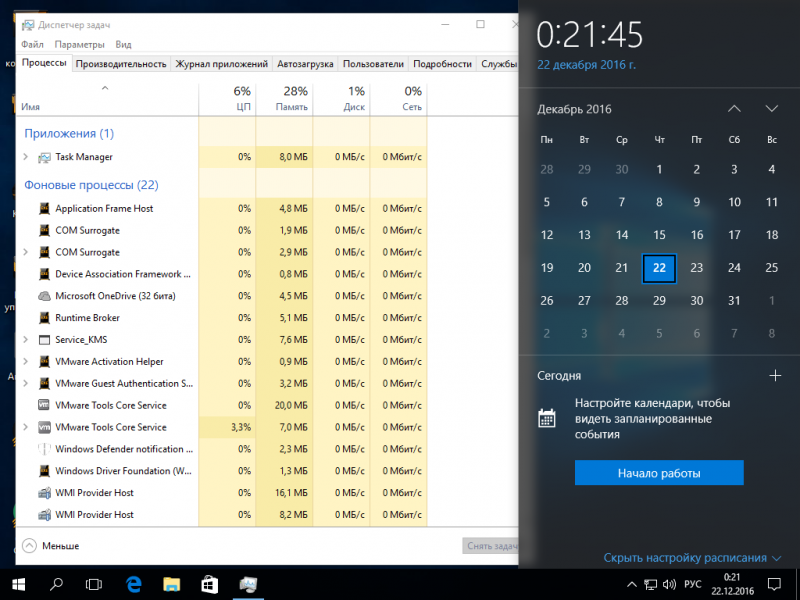
Task: Click the Декабрь 2016 month header
Action: 574,109
